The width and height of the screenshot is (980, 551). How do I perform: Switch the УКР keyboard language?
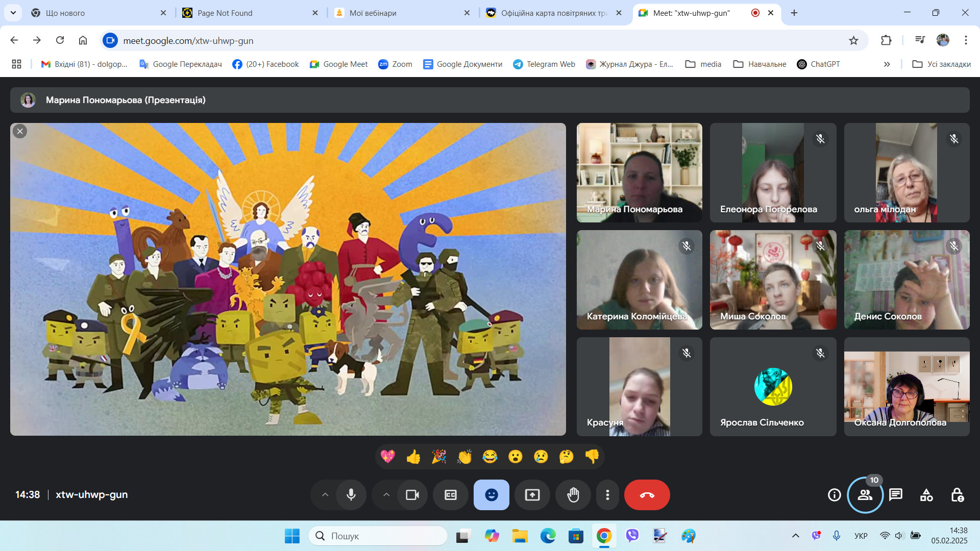(x=861, y=536)
